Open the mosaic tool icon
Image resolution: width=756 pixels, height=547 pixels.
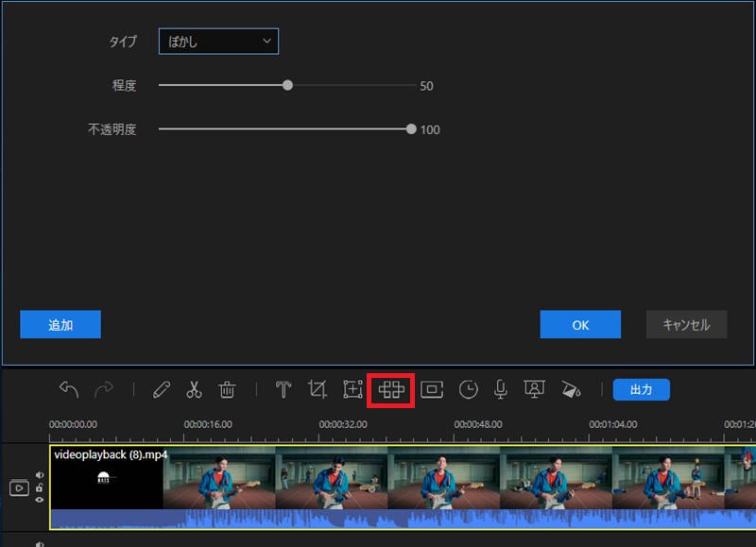tap(391, 389)
